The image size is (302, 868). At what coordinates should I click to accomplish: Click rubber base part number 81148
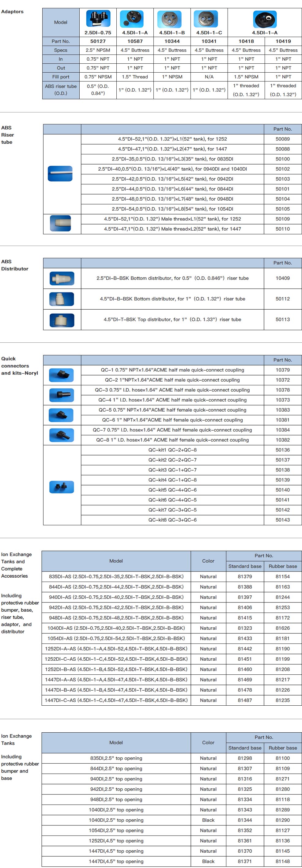pyautogui.click(x=282, y=861)
